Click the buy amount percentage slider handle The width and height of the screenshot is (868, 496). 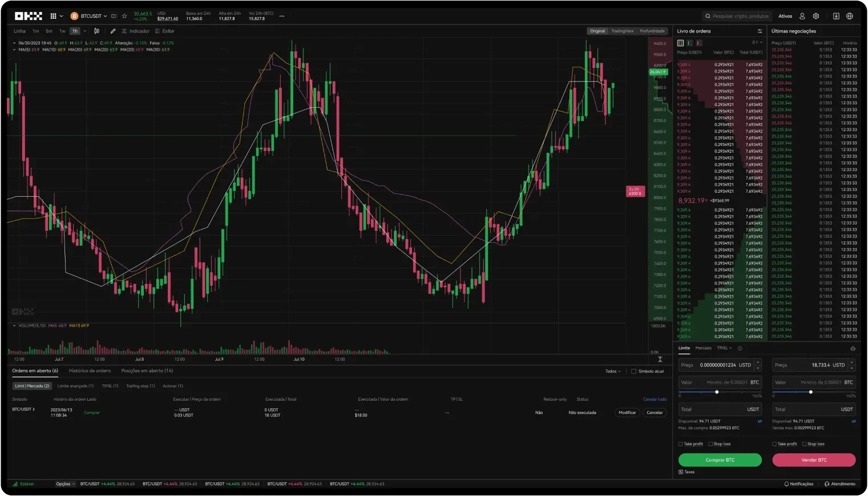[x=717, y=392]
